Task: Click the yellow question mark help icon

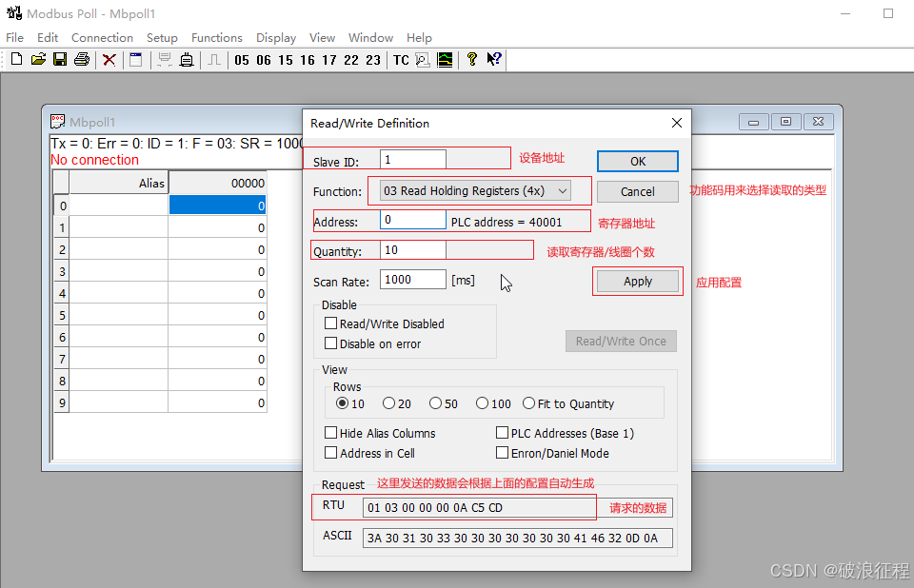Action: 472,59
